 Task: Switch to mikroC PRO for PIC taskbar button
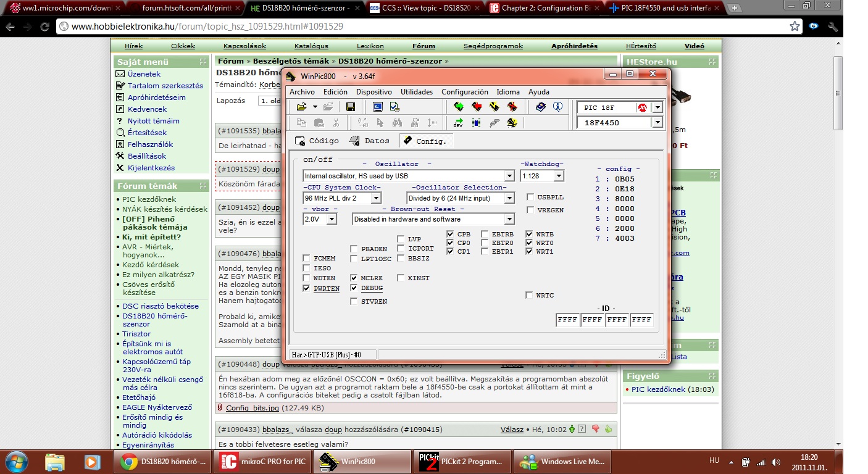(x=262, y=462)
